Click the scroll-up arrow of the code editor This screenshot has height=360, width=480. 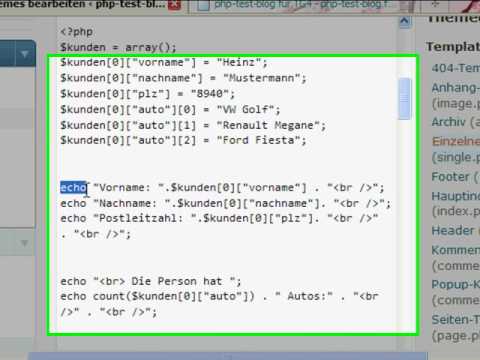point(404,22)
